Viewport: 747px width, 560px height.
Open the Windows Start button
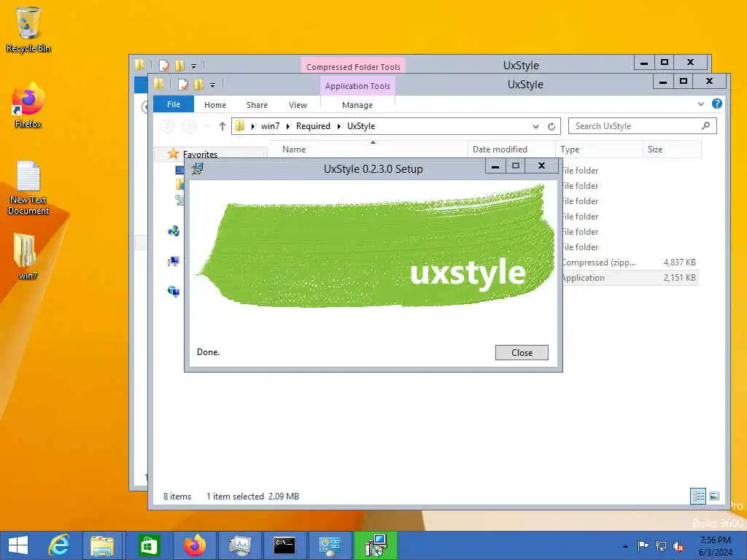18,545
